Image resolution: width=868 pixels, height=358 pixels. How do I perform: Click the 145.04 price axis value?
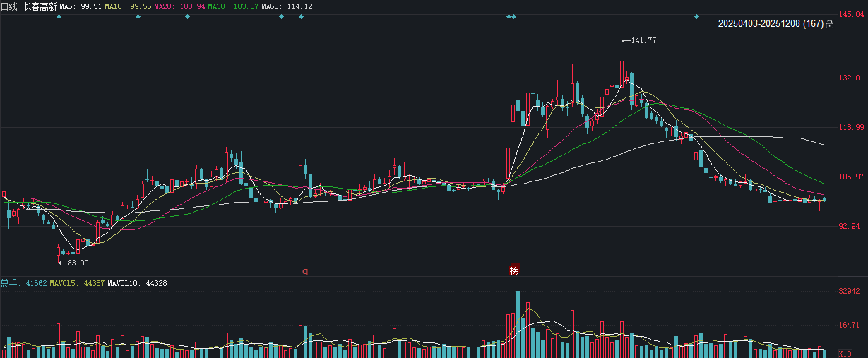pyautogui.click(x=852, y=14)
